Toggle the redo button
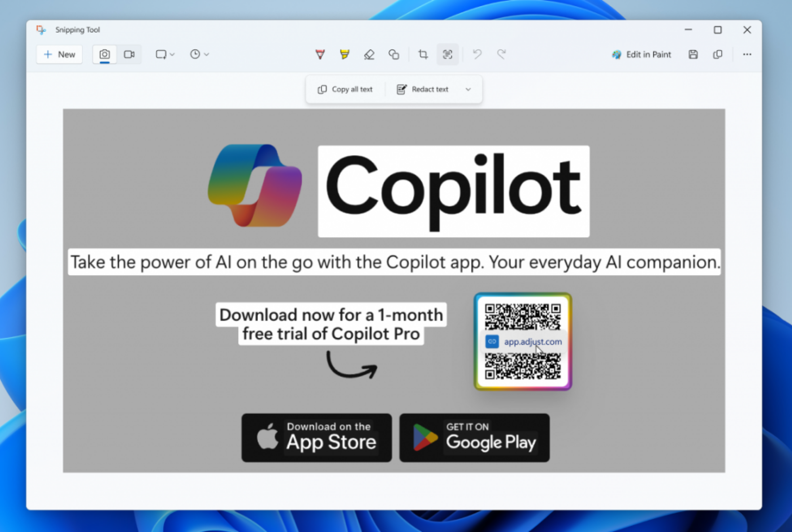The image size is (792, 532). pyautogui.click(x=502, y=54)
